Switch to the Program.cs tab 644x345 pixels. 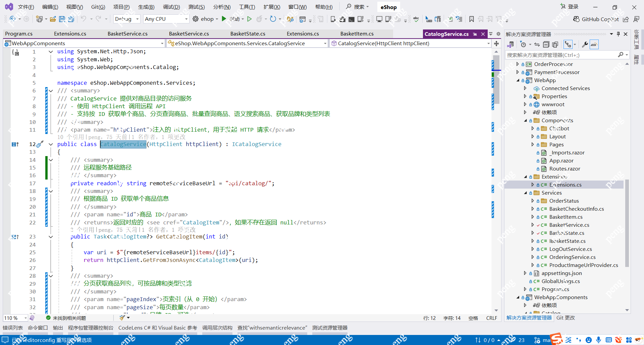click(19, 33)
